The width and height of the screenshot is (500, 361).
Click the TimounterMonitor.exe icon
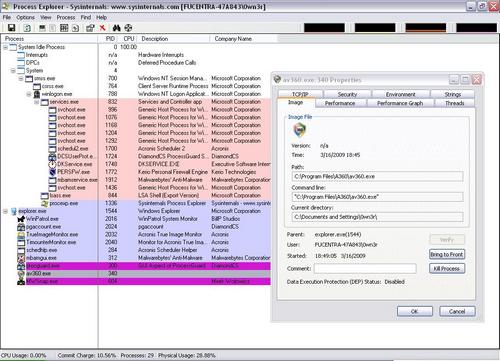click(21, 242)
